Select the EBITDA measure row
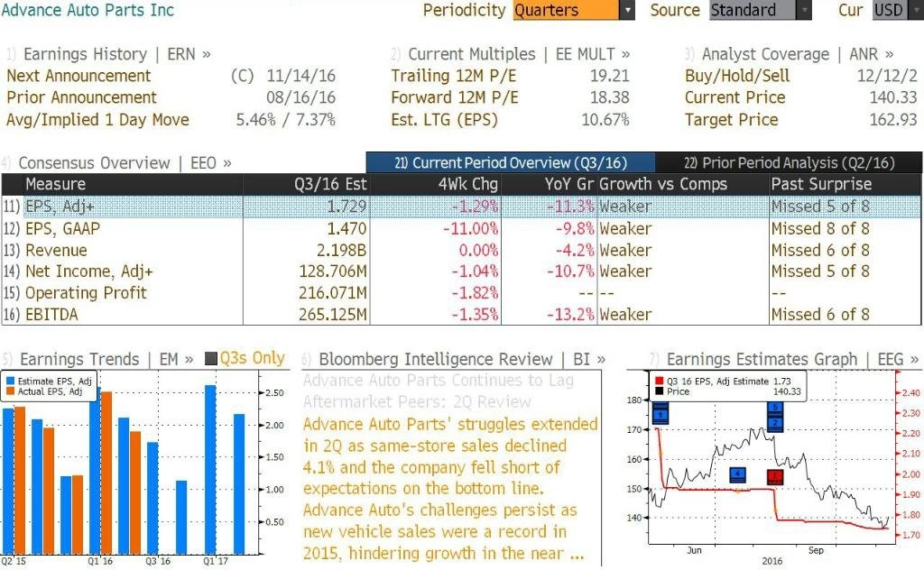The height and width of the screenshot is (570, 924). coord(461,315)
